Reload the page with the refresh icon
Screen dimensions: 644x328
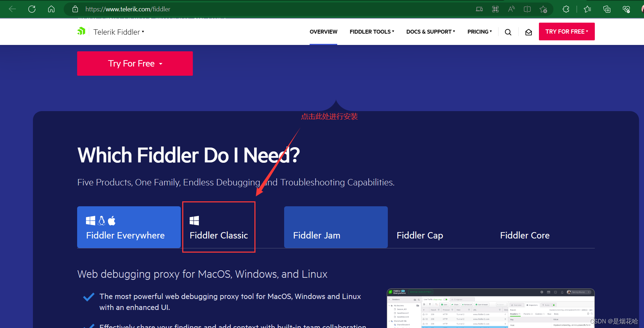32,9
